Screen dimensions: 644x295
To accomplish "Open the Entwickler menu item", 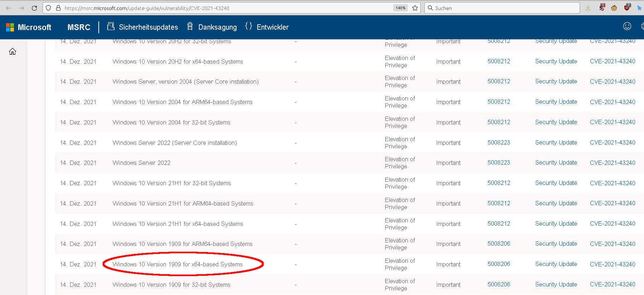I will tap(273, 27).
